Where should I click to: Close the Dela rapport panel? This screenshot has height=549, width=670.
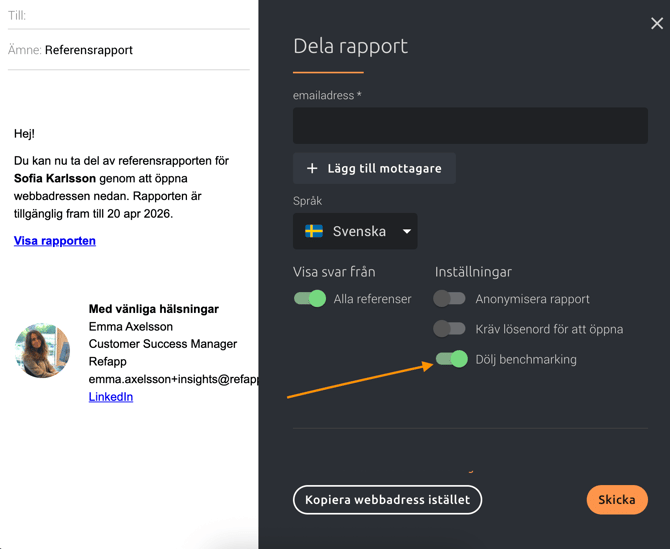(x=657, y=23)
